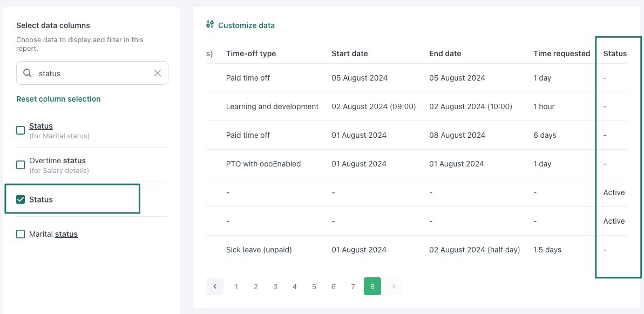
Task: Tick the Marital status Status checkbox
Action: pyautogui.click(x=21, y=130)
